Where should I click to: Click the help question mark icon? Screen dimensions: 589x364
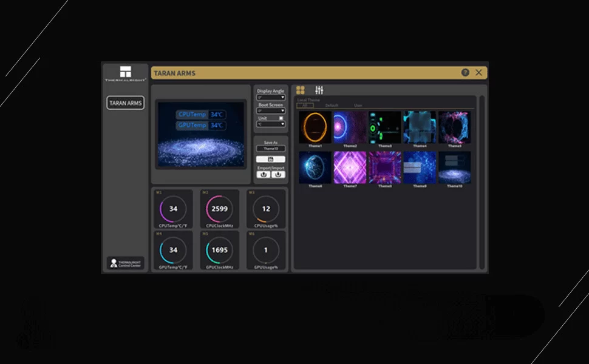pos(465,72)
